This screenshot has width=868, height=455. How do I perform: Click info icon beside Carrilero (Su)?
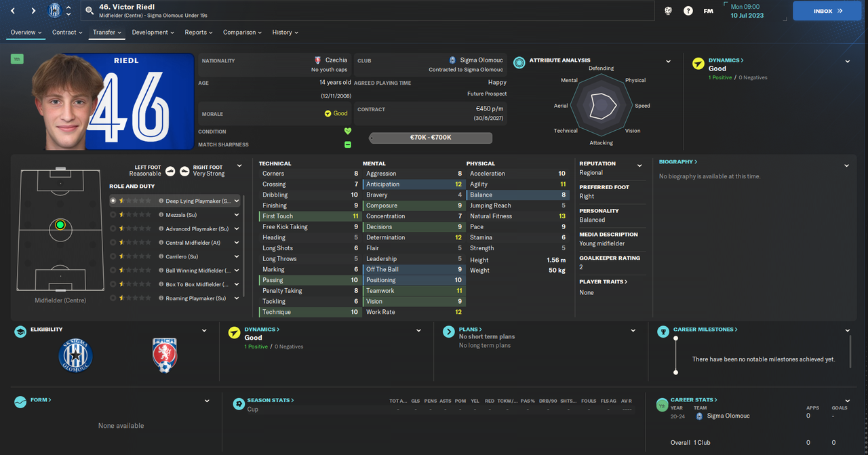161,257
